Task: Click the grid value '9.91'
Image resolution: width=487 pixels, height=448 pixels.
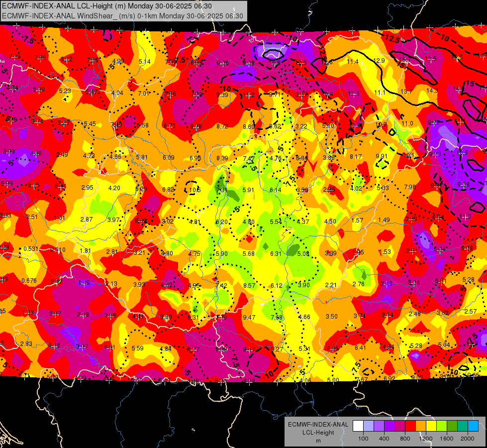Action: pos(382,156)
